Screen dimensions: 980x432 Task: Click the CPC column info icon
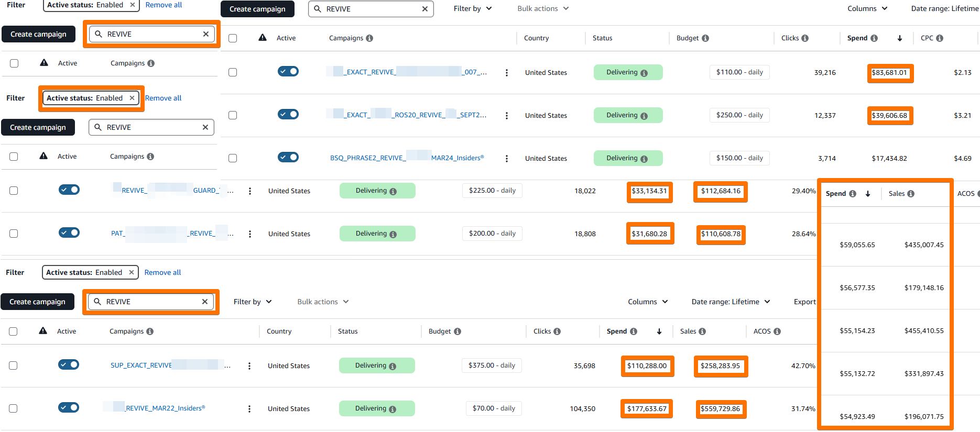940,38
